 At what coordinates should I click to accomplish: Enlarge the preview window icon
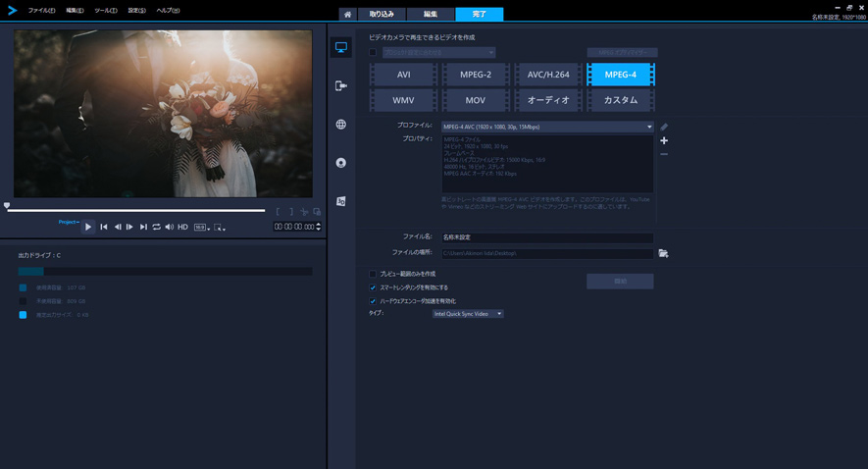[317, 212]
